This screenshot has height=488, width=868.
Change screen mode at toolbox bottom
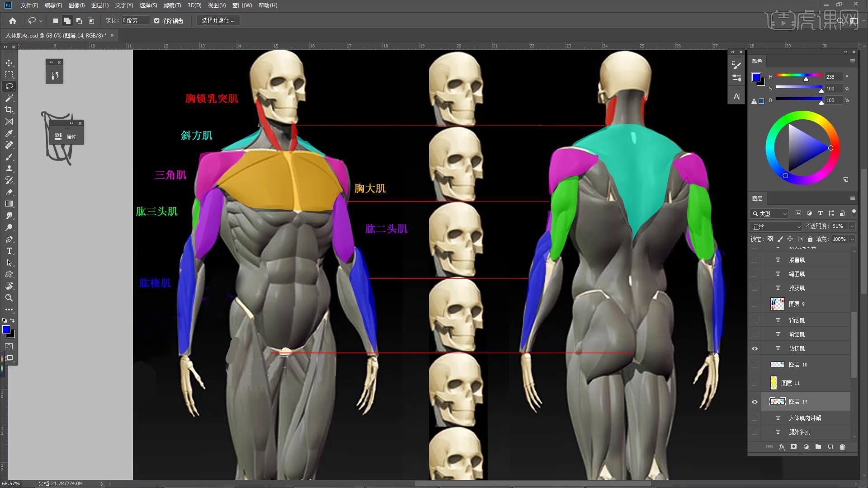click(x=9, y=358)
